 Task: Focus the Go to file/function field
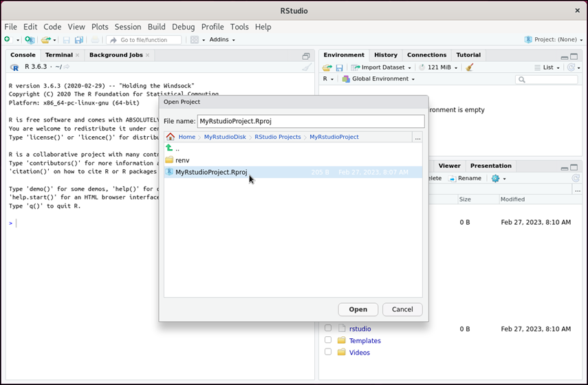pyautogui.click(x=144, y=40)
